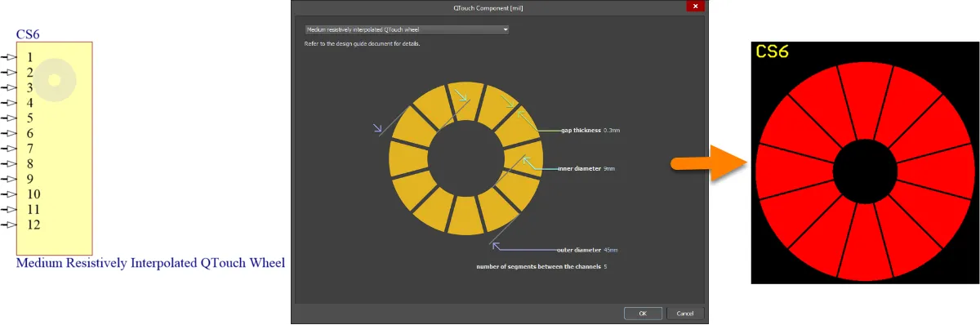Select pin 7 on the CS6 symbol
The width and height of the screenshot is (980, 325).
click(x=16, y=149)
